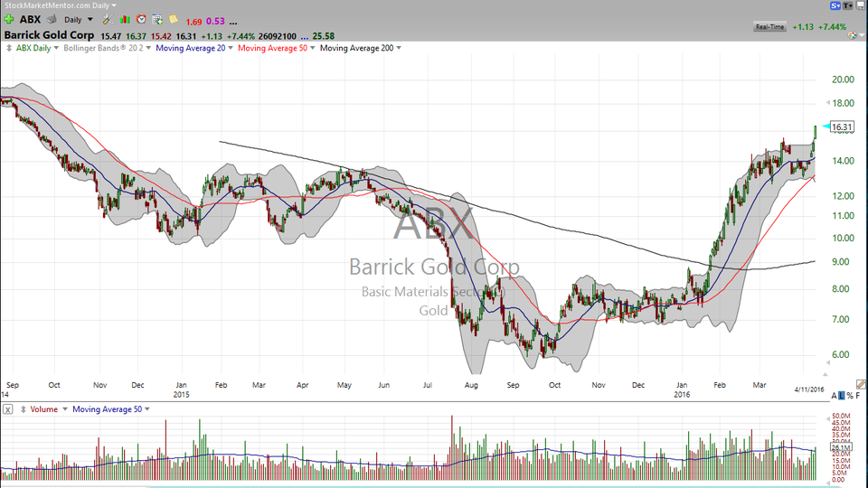Image resolution: width=868 pixels, height=488 pixels.
Task: Click the up-down arrows beside ABX Daily
Action: click(x=9, y=48)
